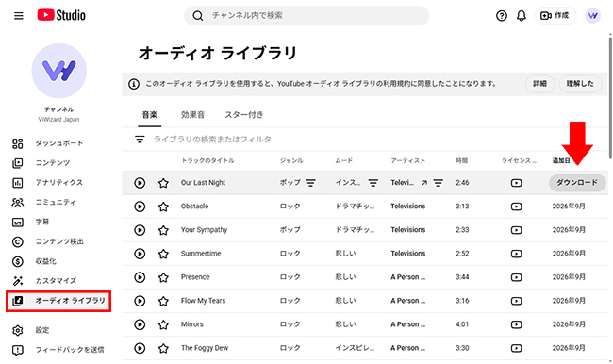Image resolution: width=613 pixels, height=364 pixels.
Task: Play the track Summertime
Action: click(x=140, y=254)
